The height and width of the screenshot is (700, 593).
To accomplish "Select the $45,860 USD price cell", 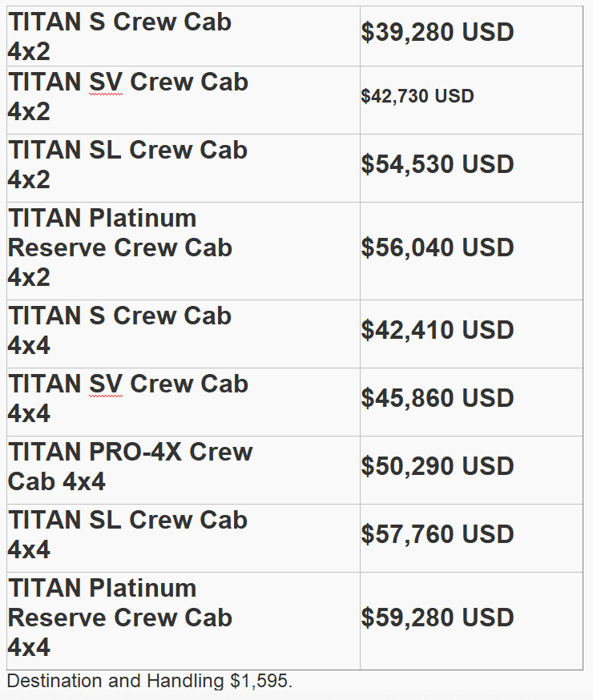I will point(437,398).
